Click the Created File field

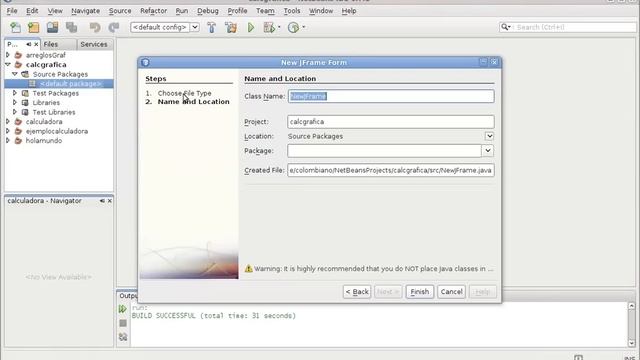[391, 170]
